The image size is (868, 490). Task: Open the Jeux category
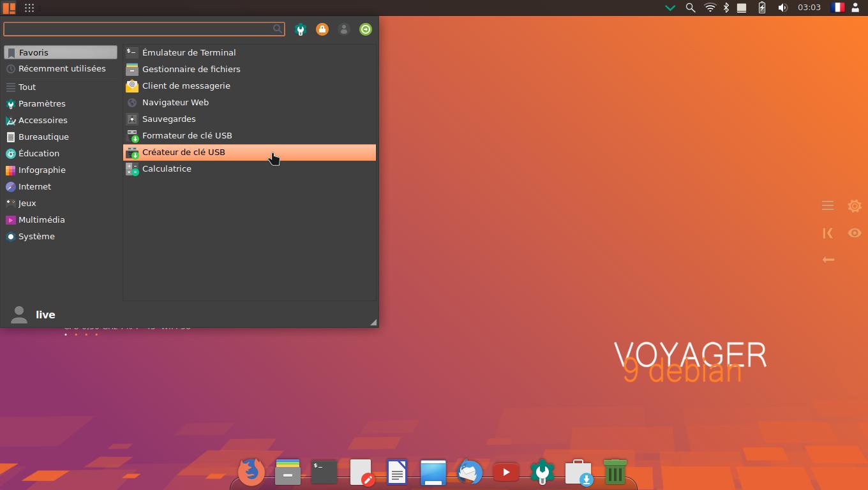[x=61, y=203]
